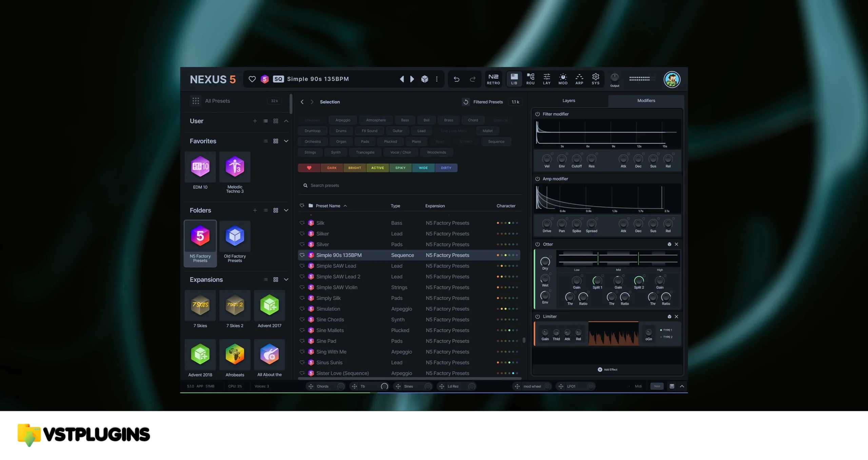Image resolution: width=868 pixels, height=460 pixels.
Task: Add a new folder with plus icon
Action: coord(255,210)
